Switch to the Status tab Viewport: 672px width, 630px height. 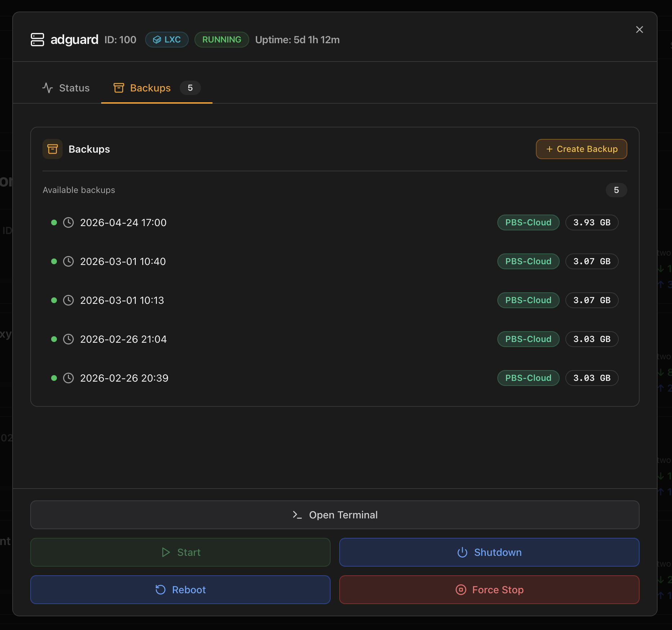66,88
